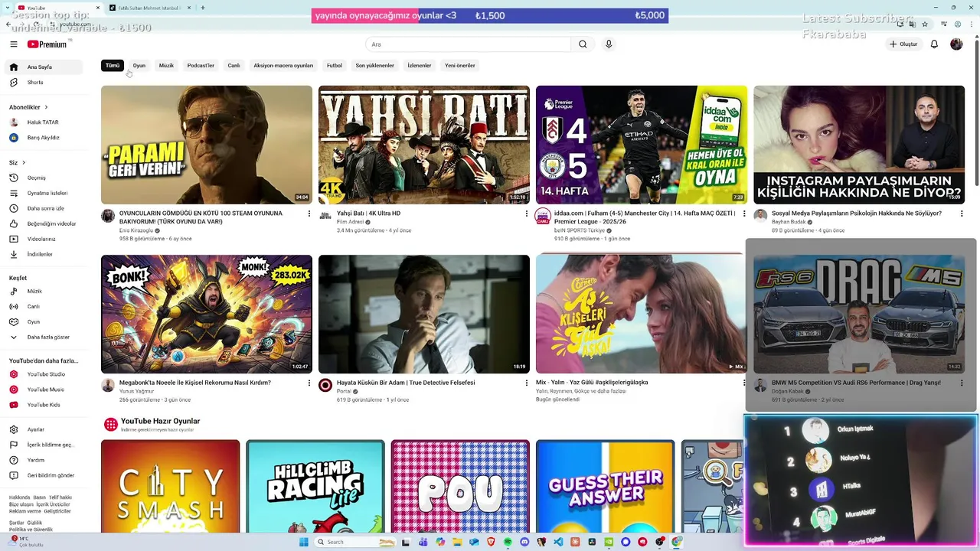The width and height of the screenshot is (980, 551).
Task: Select the Aksiyon-macera oyunları chip
Action: [283, 66]
